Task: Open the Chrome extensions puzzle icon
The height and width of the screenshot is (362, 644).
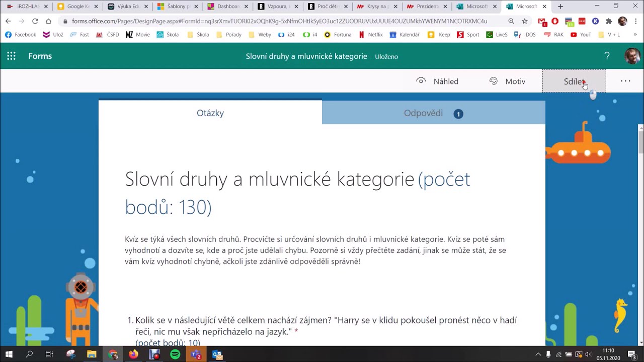Action: point(609,21)
